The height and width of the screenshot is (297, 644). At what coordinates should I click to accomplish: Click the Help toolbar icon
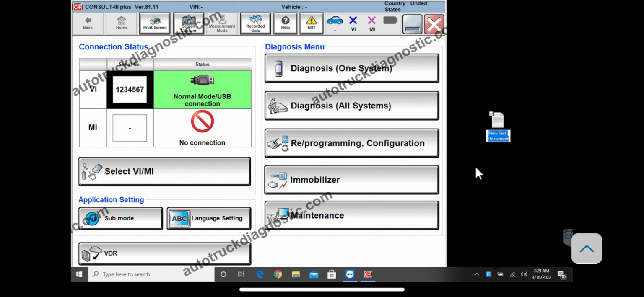click(x=286, y=23)
